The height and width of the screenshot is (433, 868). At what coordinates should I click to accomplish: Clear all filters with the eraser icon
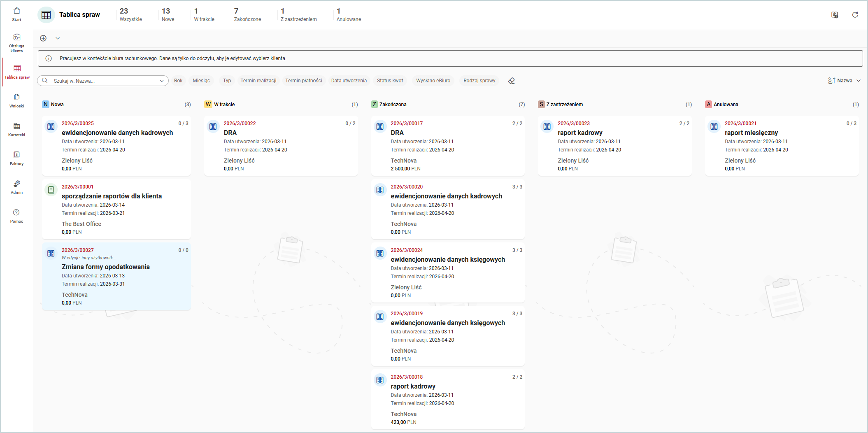click(511, 81)
